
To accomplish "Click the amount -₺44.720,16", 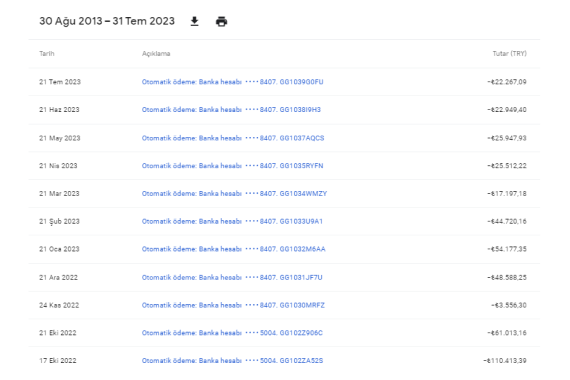I will click(x=507, y=221).
